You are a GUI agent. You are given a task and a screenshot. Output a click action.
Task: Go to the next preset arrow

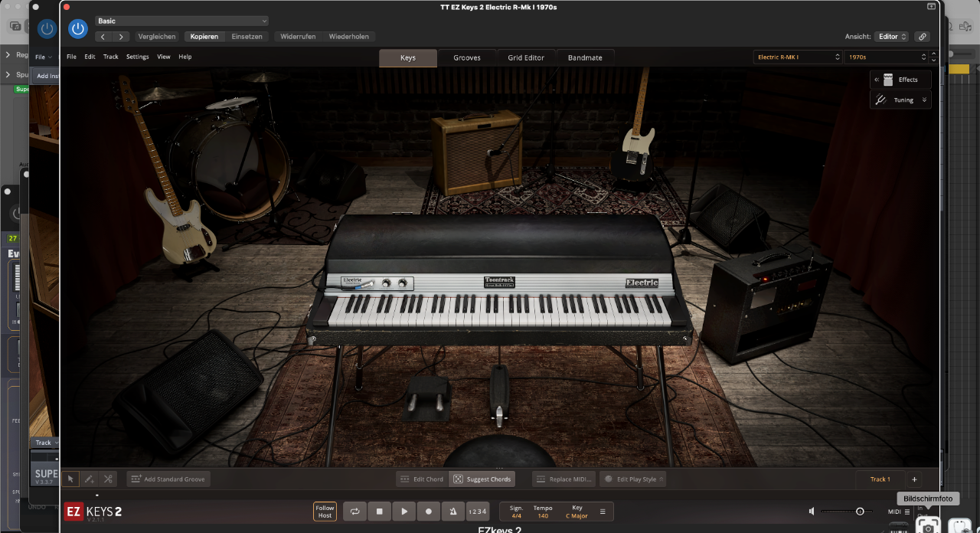(x=121, y=37)
